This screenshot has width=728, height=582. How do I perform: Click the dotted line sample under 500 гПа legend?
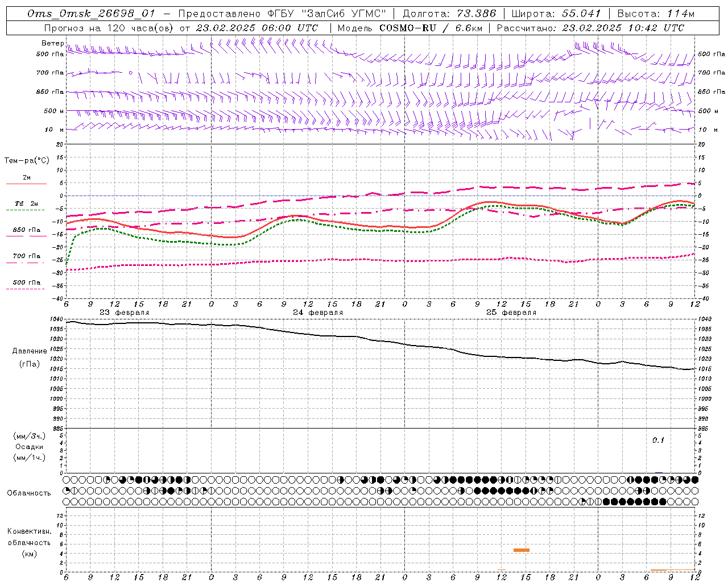[x=25, y=289]
